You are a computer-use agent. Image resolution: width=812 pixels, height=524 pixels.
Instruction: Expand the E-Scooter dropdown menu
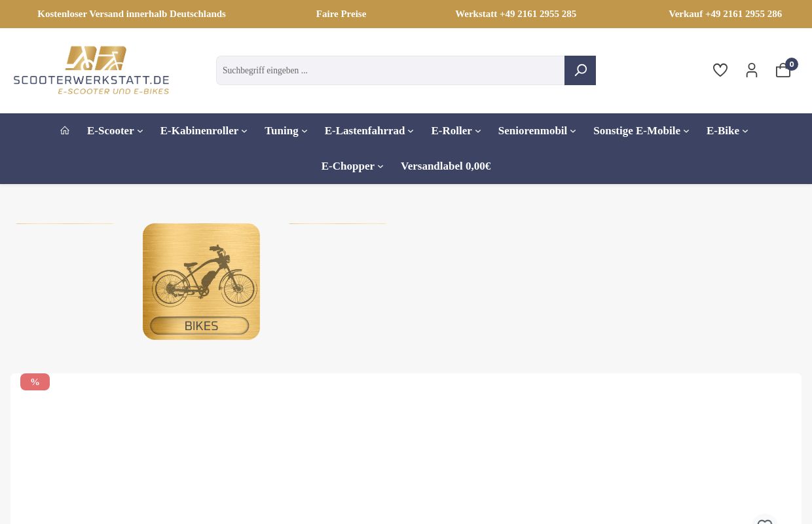click(115, 131)
